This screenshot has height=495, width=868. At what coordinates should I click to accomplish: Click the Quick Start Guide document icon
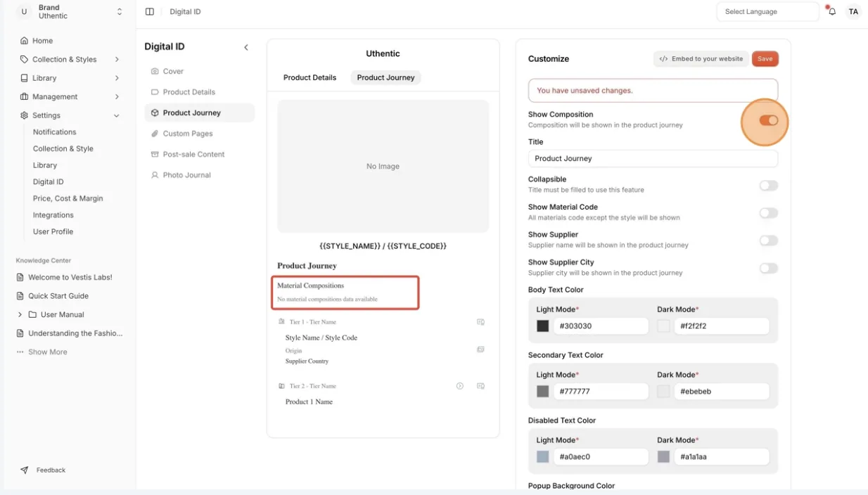pyautogui.click(x=20, y=296)
